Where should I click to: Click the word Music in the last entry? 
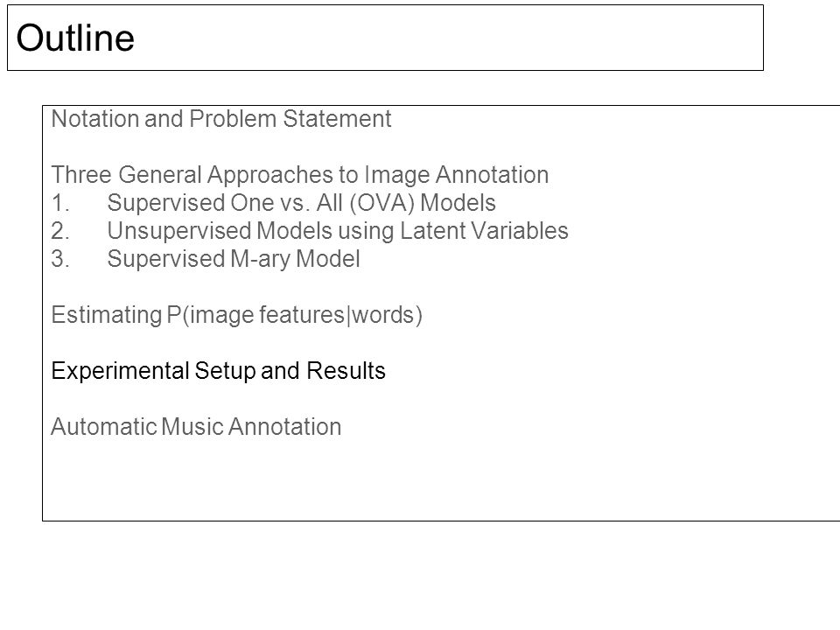click(192, 427)
